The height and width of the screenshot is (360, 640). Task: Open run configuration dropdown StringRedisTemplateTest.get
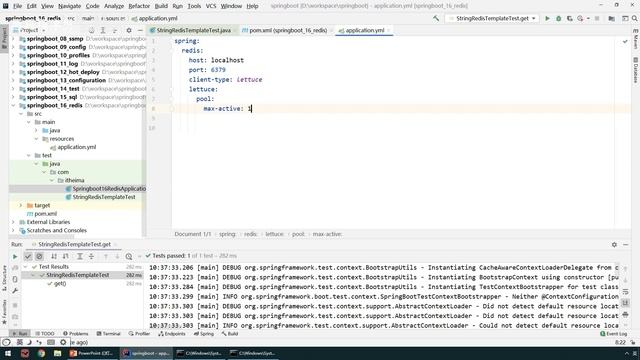point(492,18)
